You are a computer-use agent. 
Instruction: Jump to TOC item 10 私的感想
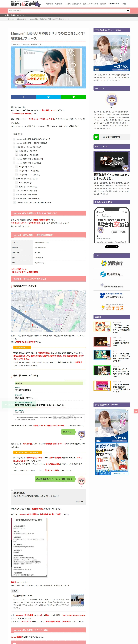tap(34, 203)
